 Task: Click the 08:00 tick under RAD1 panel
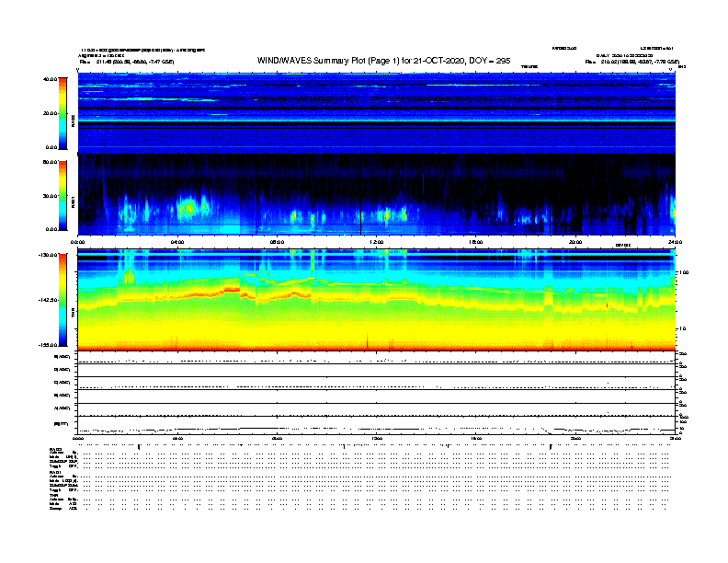pyautogui.click(x=277, y=242)
